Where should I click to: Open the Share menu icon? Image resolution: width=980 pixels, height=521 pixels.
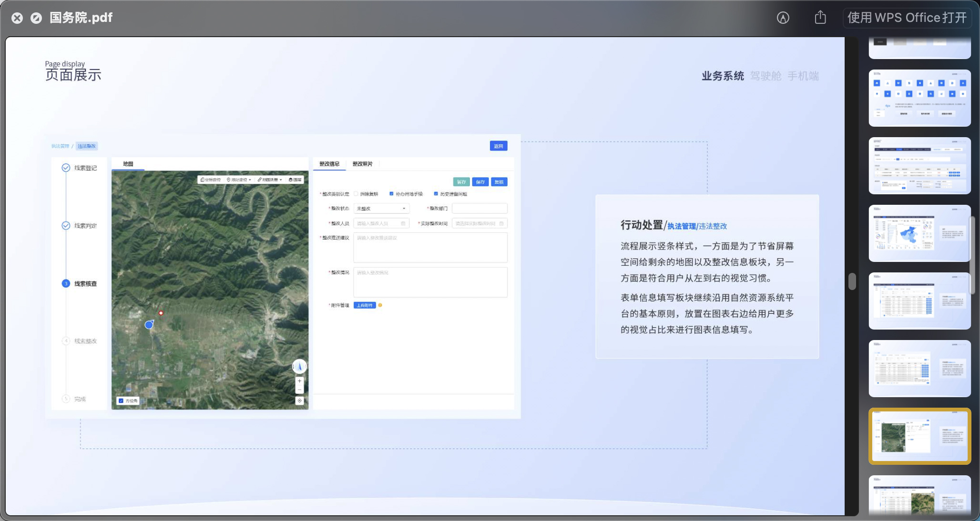click(x=820, y=17)
